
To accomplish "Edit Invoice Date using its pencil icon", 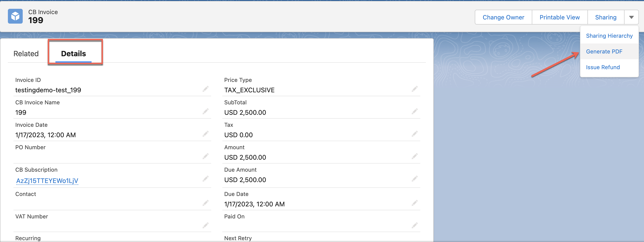I will click(x=205, y=134).
